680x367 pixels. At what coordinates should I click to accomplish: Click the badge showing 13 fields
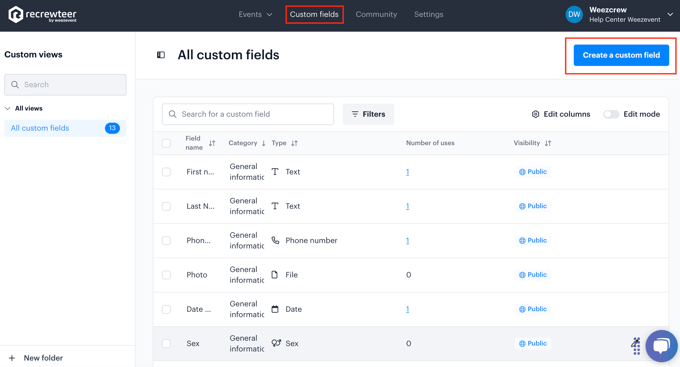[x=112, y=128]
